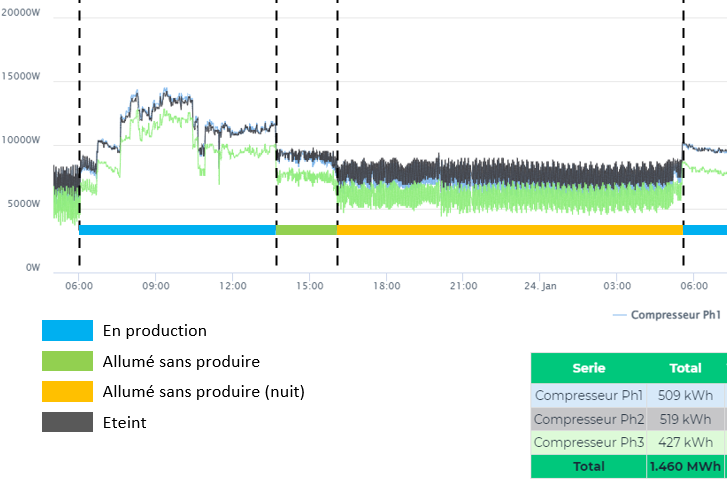
Task: Click the 21:00 time axis label
Action: pos(463,286)
